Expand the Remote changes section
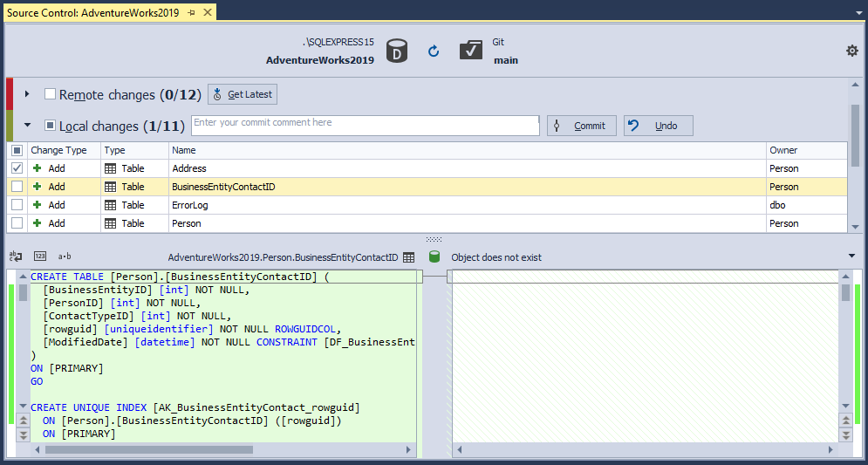The width and height of the screenshot is (868, 465). 27,94
